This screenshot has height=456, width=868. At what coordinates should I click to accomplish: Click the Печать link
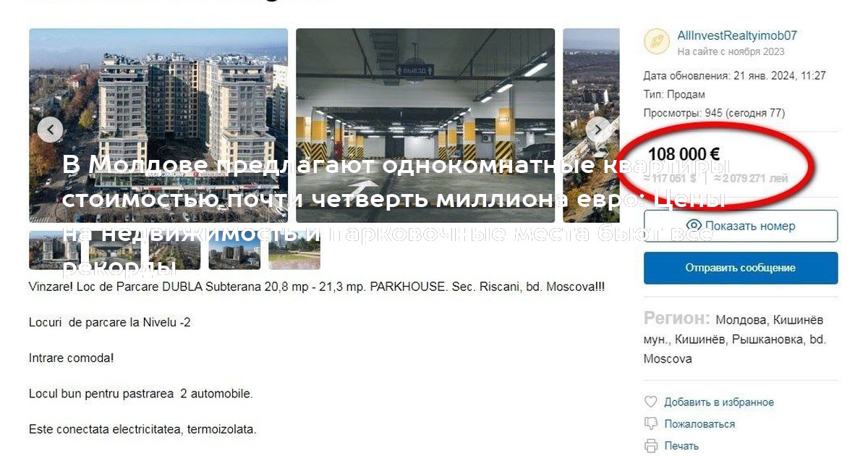pyautogui.click(x=681, y=445)
